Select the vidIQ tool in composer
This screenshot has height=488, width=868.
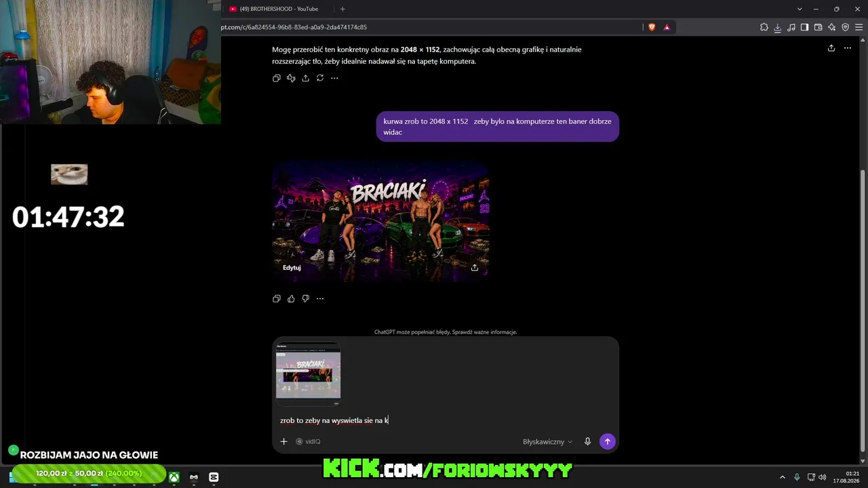point(308,442)
